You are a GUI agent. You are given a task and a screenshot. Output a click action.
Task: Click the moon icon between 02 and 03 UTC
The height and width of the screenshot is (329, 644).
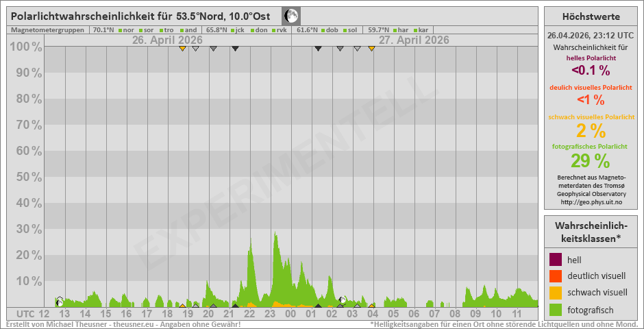pos(343,300)
